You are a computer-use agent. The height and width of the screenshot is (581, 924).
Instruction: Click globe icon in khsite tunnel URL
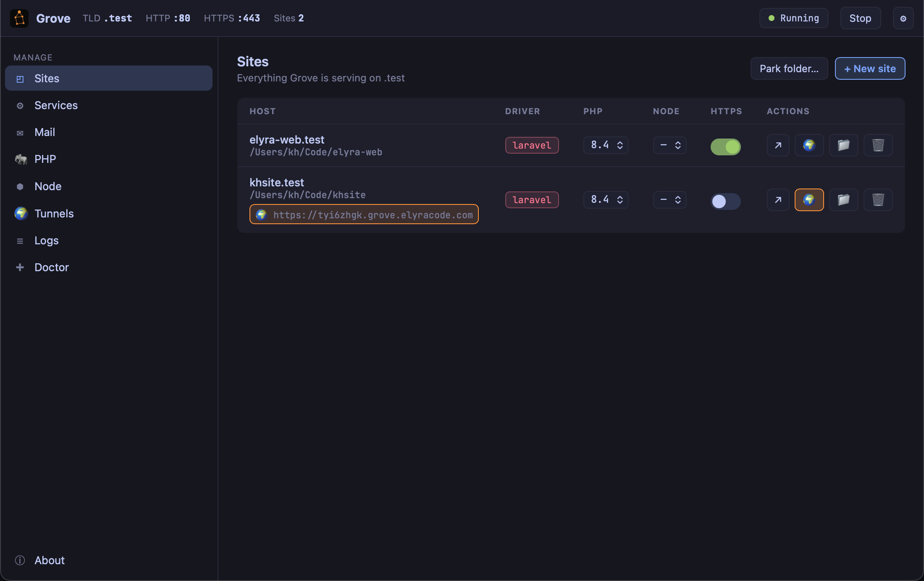point(261,215)
